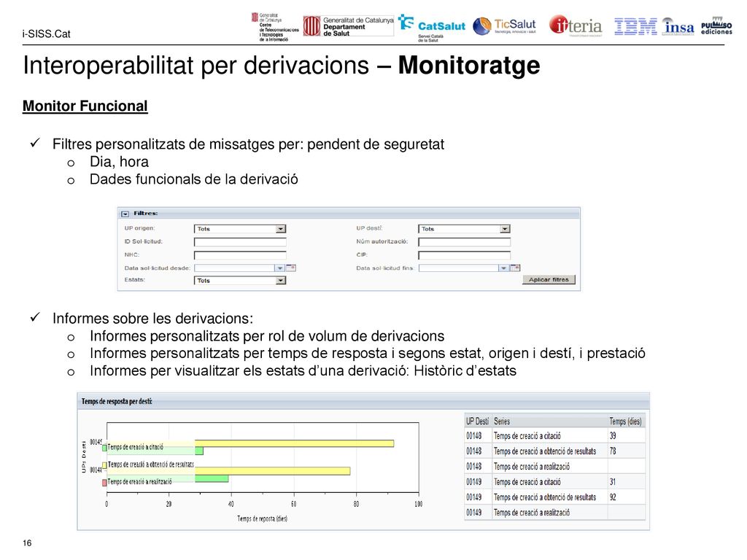Select the UP Destí column header
The width and height of the screenshot is (747, 560).
pos(477,421)
